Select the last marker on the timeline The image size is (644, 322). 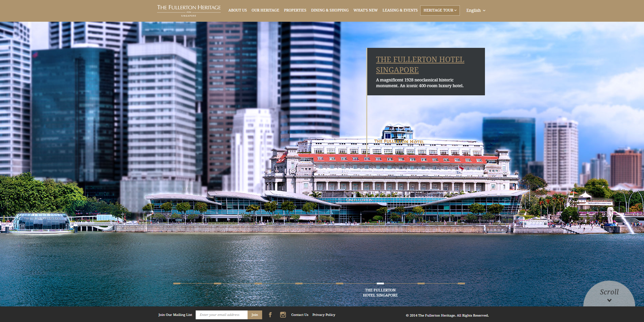point(461,283)
